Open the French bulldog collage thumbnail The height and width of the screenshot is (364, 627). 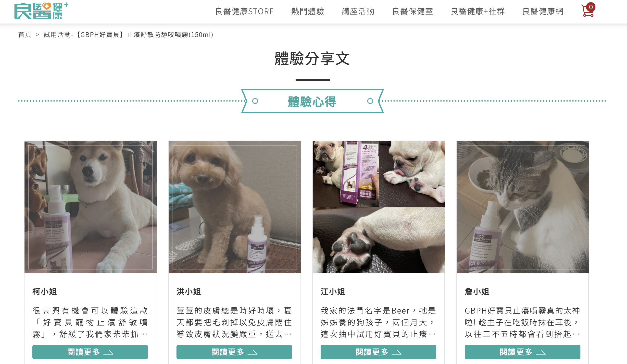[x=379, y=207]
